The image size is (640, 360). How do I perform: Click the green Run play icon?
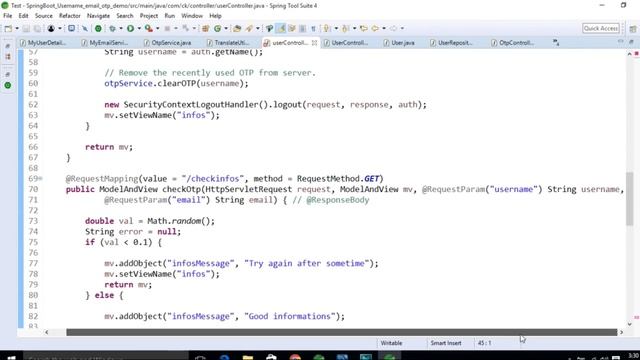pyautogui.click(x=130, y=28)
